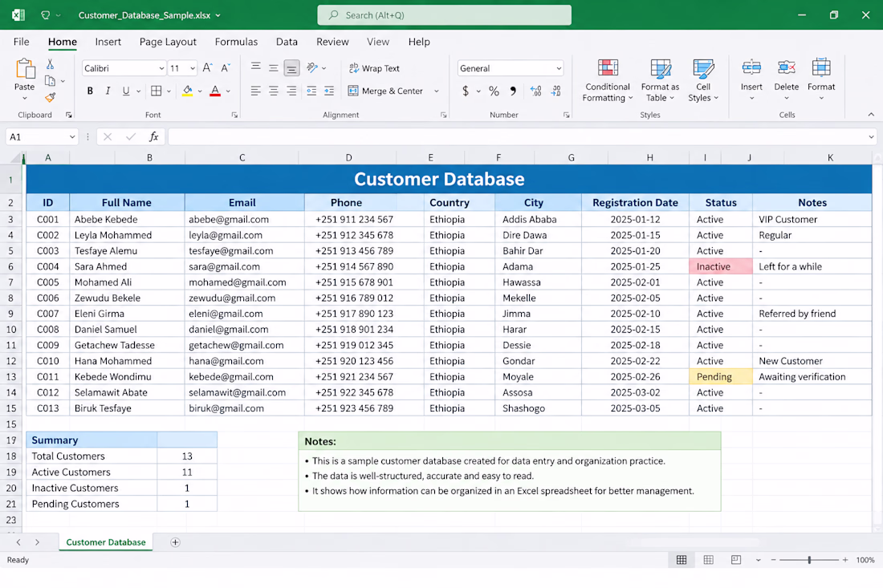The image size is (883, 588).
Task: Click the Cut scissors icon
Action: (x=50, y=64)
